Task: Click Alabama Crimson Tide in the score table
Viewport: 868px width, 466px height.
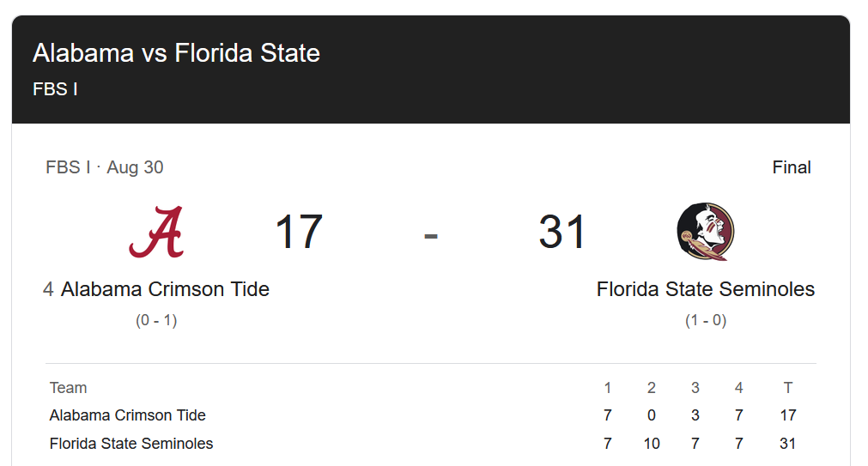Action: 128,415
